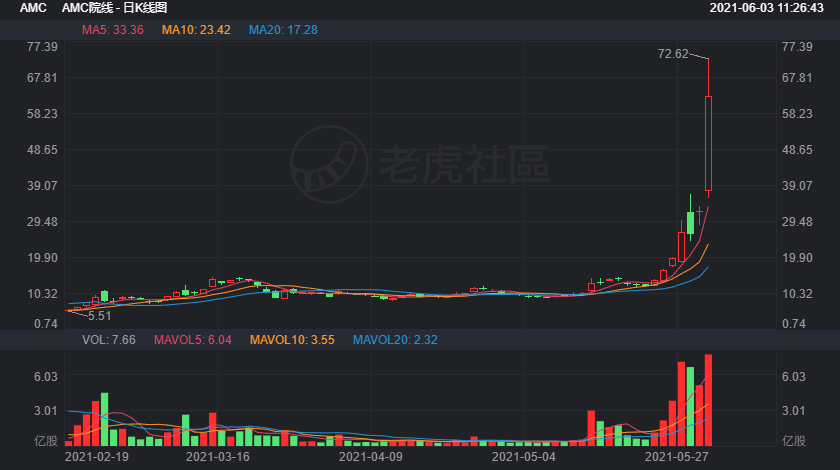Click the 2021-03-16 date axis label
Screen dimensions: 840x470
218,457
